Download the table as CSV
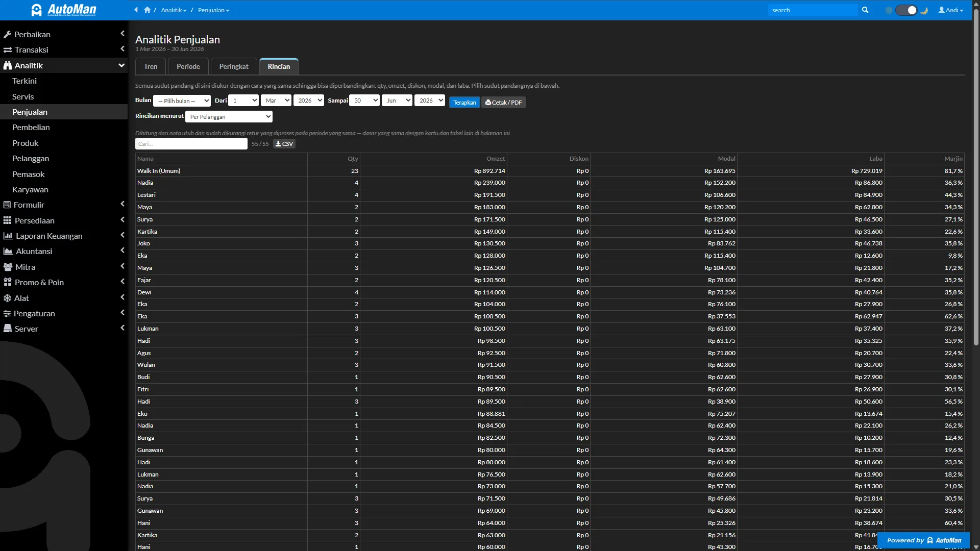This screenshot has height=551, width=980. pyautogui.click(x=284, y=144)
